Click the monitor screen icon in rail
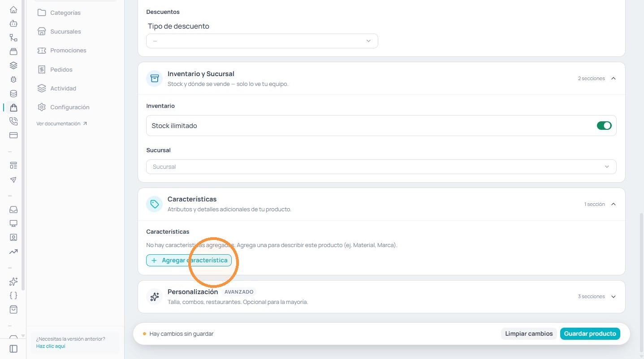The image size is (644, 359). click(x=13, y=223)
